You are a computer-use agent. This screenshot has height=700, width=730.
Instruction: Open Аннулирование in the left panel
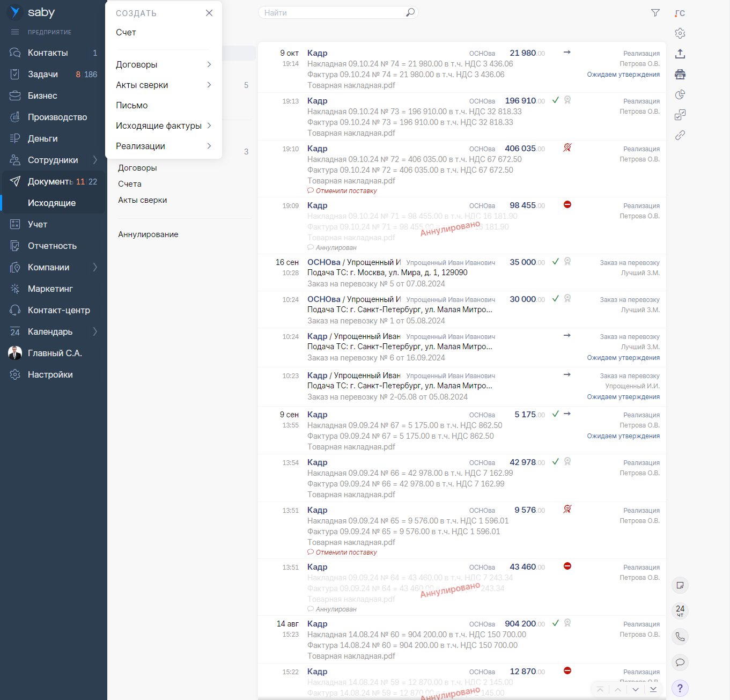point(148,234)
